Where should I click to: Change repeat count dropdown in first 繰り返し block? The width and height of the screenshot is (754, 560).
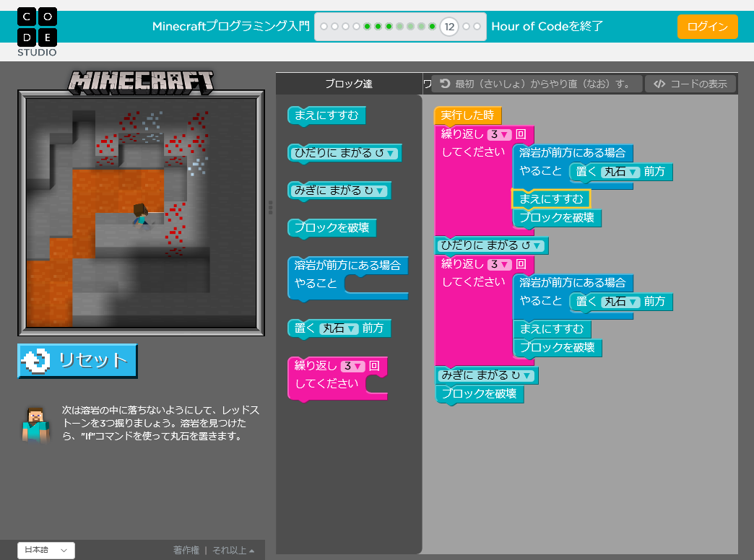(499, 135)
